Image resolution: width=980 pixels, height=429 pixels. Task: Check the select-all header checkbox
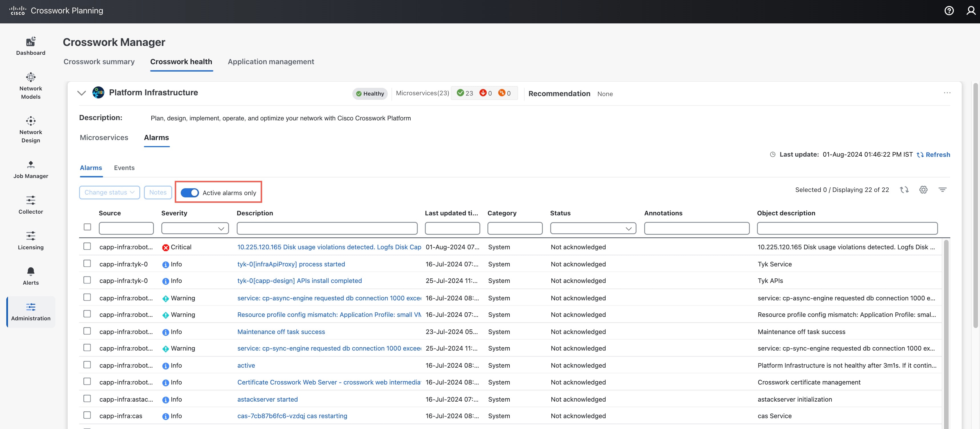click(x=87, y=227)
